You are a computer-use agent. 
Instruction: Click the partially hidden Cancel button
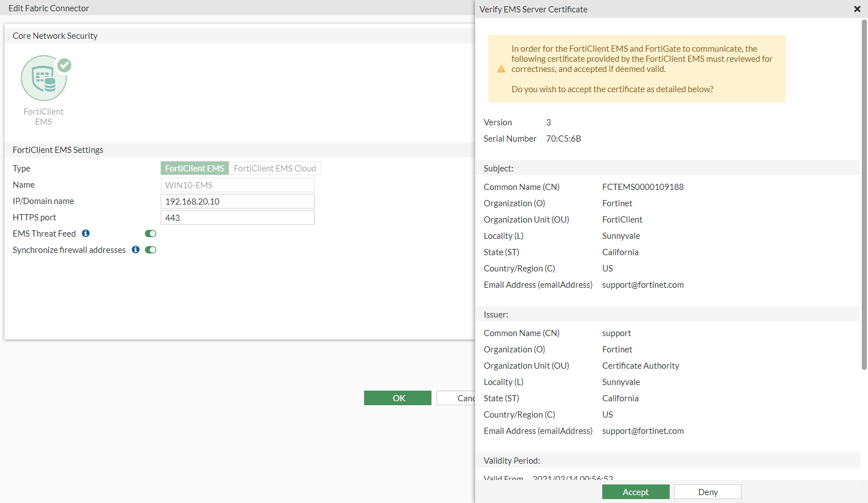456,398
